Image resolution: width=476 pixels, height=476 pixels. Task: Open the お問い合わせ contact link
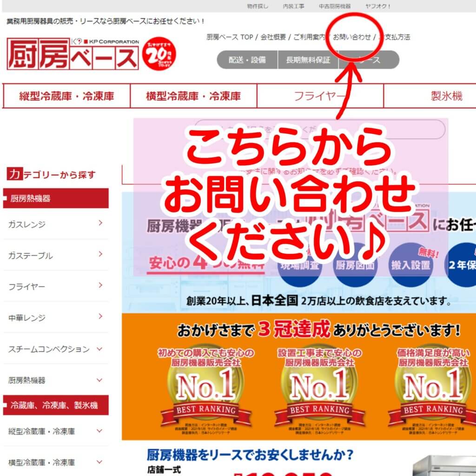pyautogui.click(x=352, y=37)
